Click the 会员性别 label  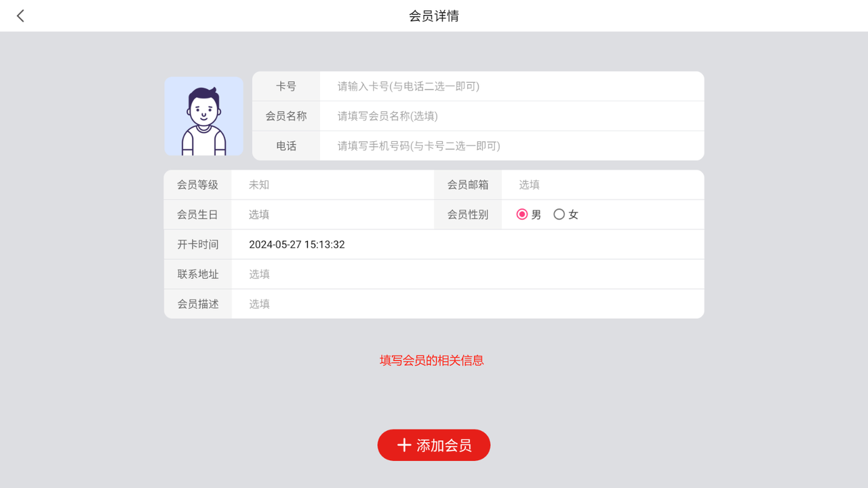click(x=468, y=214)
